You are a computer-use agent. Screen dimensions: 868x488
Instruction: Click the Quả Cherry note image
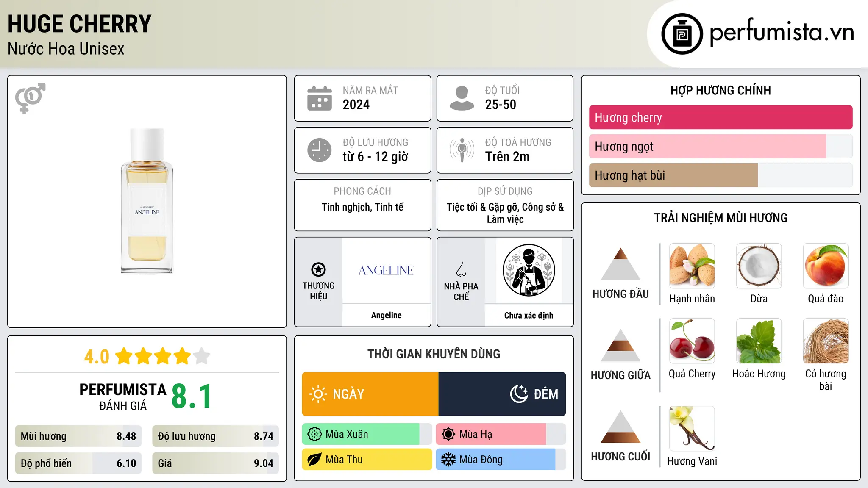pos(692,341)
